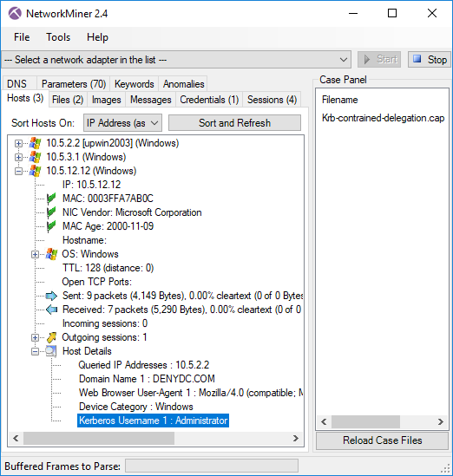Click the magnifier icon beside Host Details
Viewport: 453px width, 476px height.
coord(51,351)
